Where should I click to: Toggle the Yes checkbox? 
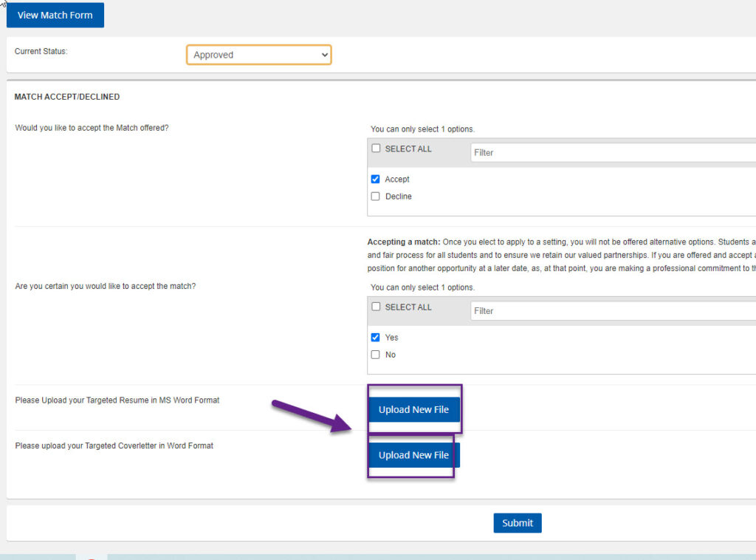pos(376,338)
